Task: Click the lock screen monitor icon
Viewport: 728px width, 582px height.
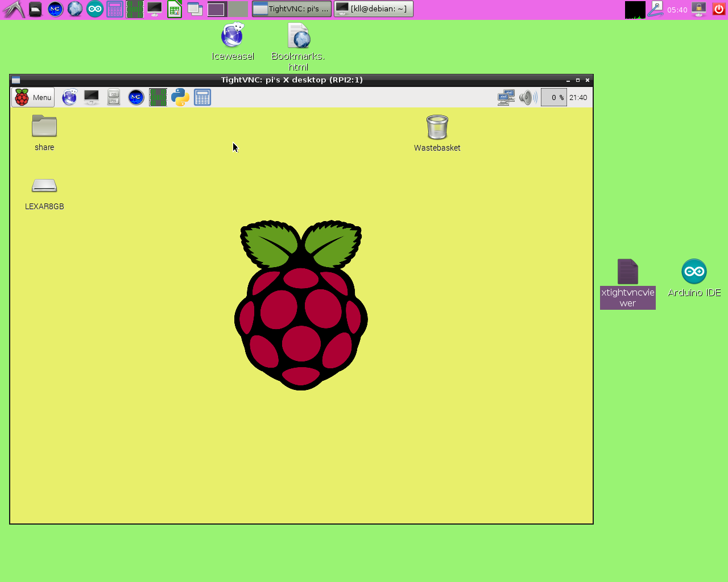Action: pyautogui.click(x=699, y=9)
